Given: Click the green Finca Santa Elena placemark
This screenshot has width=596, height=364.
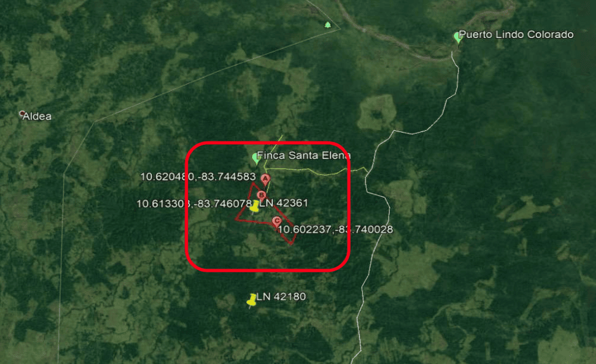Looking at the screenshot, I should 256,158.
